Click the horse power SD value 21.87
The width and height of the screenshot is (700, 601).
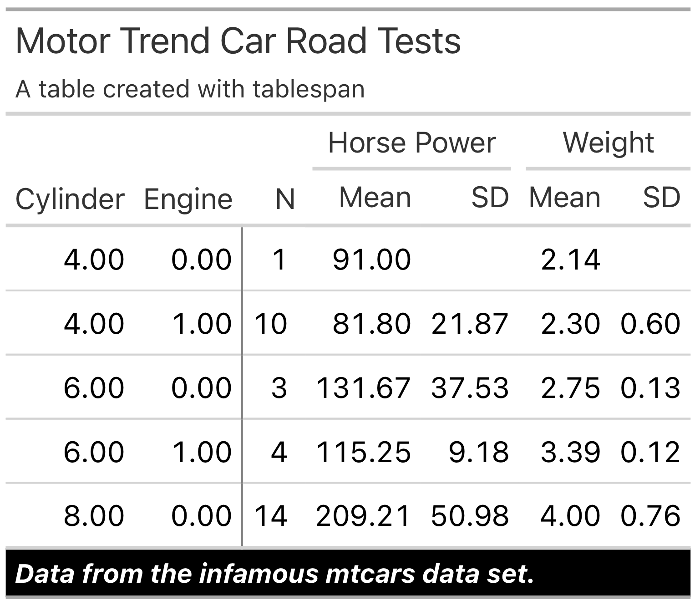pos(470,324)
